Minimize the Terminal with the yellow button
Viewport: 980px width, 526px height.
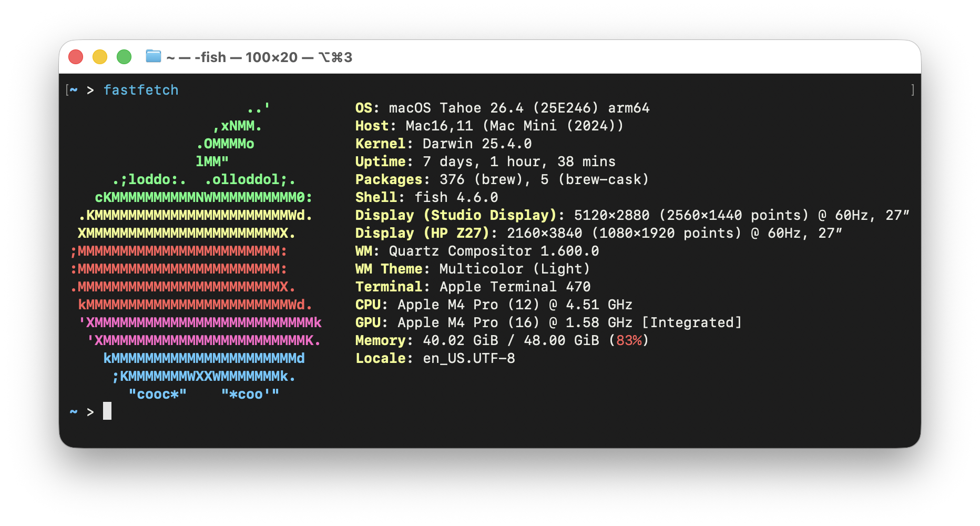pyautogui.click(x=100, y=57)
